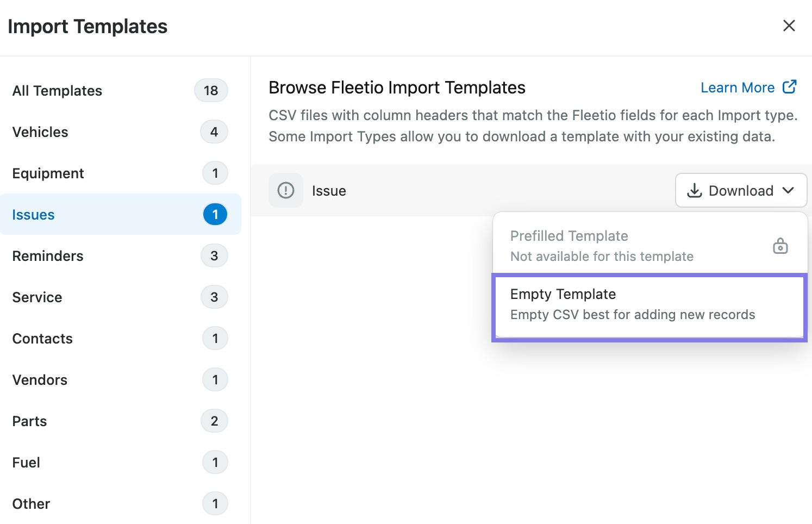Click the blue Issues count badge
Screen dimensions: 812x524
[x=215, y=214]
